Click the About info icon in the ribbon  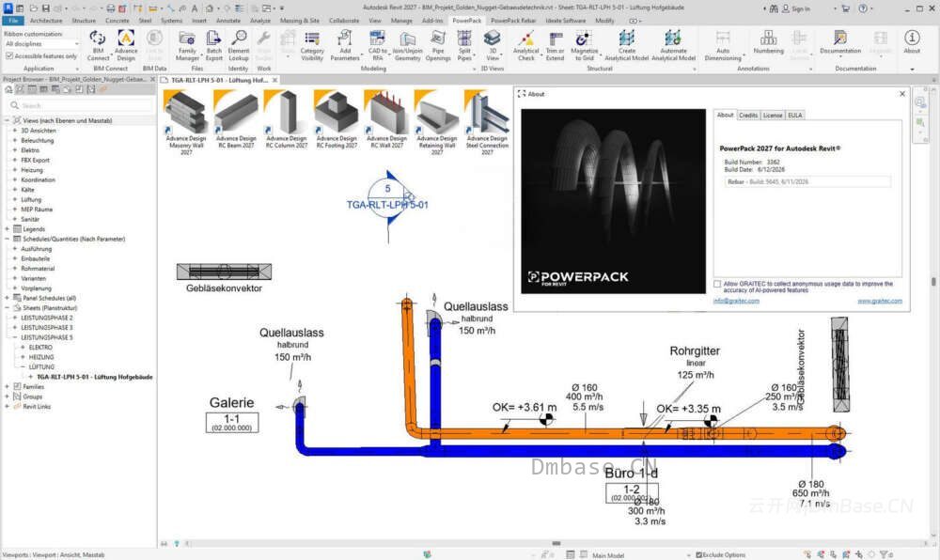912,42
